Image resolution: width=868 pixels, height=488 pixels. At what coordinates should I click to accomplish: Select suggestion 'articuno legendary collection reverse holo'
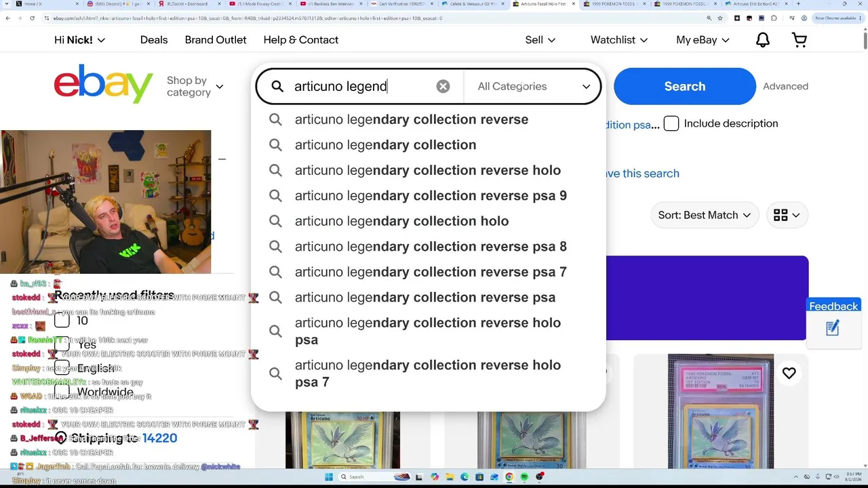[x=429, y=170]
